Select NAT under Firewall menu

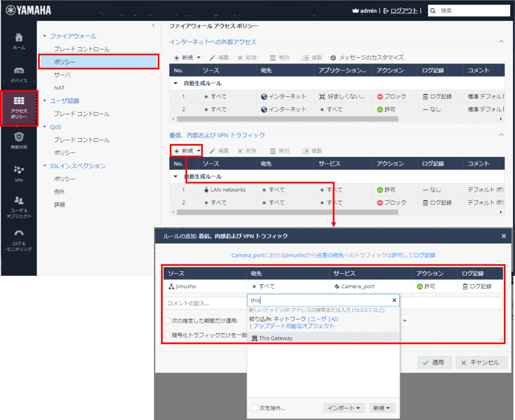tap(59, 88)
